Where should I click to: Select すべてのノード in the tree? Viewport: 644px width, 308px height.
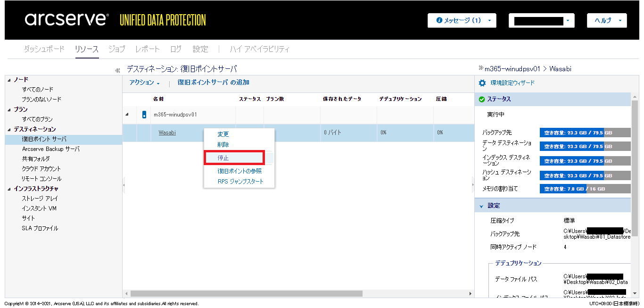point(38,90)
